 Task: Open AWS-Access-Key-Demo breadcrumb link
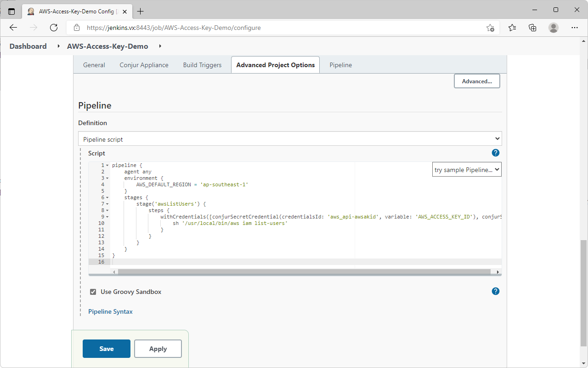pos(107,46)
